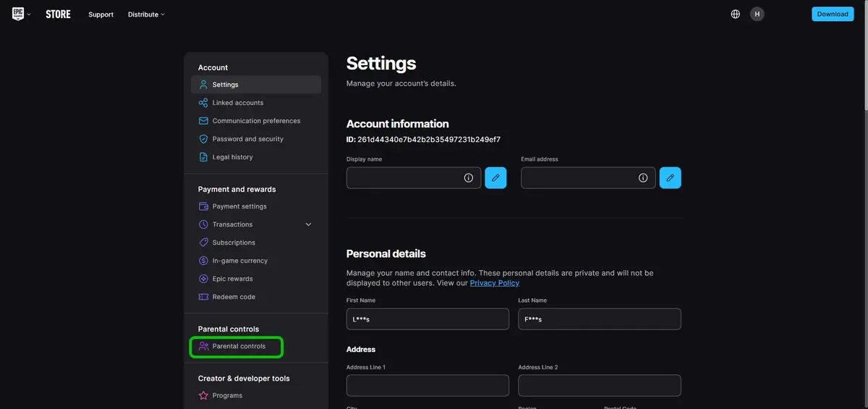
Task: Edit email address with pencil button
Action: [x=670, y=178]
